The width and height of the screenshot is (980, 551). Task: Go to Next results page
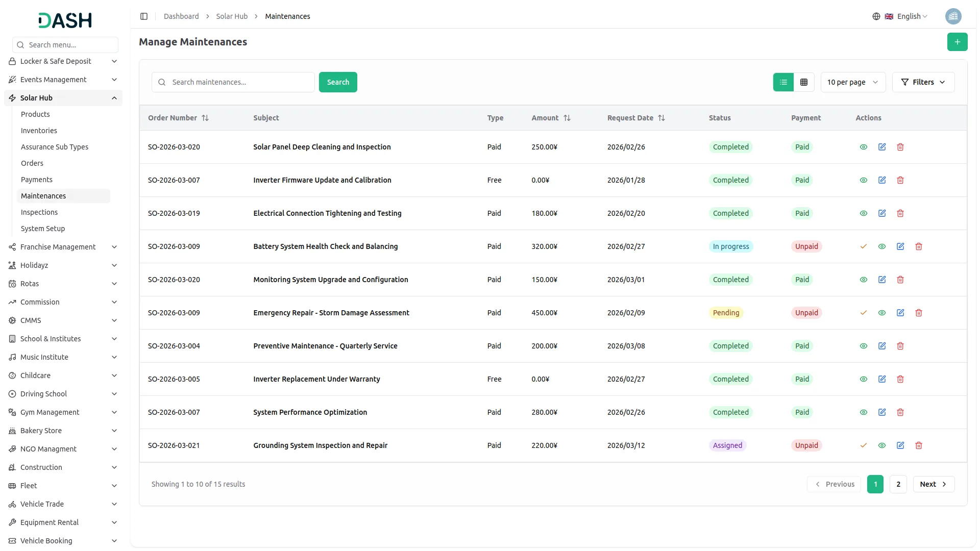click(x=933, y=484)
